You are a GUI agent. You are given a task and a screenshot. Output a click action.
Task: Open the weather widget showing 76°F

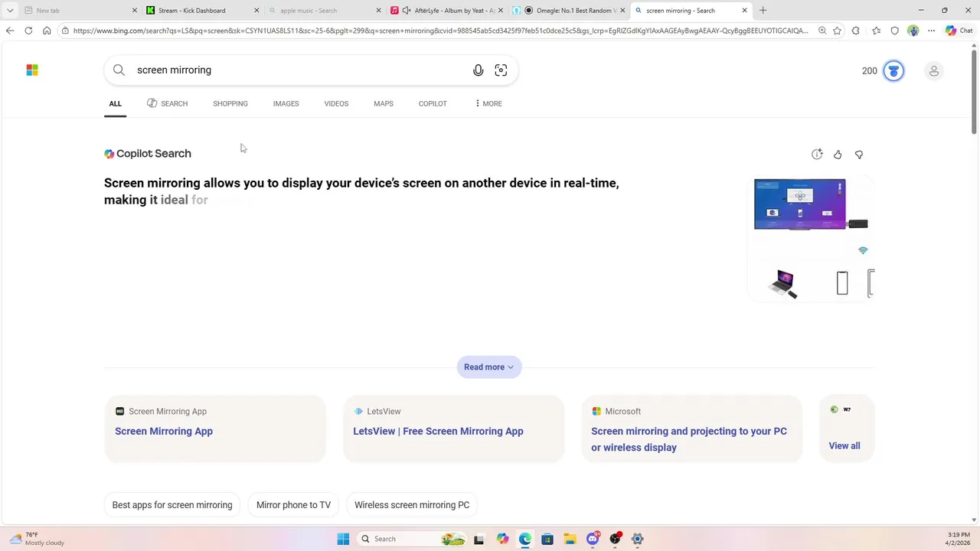(x=37, y=539)
